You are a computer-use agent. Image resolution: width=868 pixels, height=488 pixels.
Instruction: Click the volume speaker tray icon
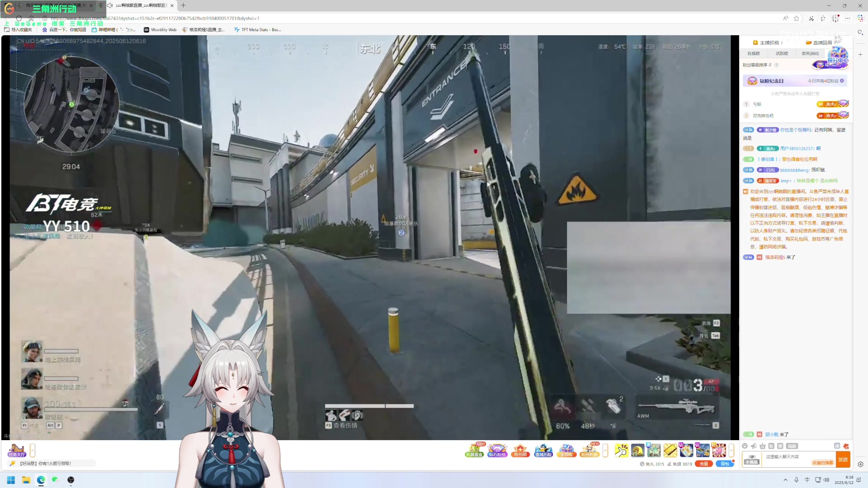[826, 480]
